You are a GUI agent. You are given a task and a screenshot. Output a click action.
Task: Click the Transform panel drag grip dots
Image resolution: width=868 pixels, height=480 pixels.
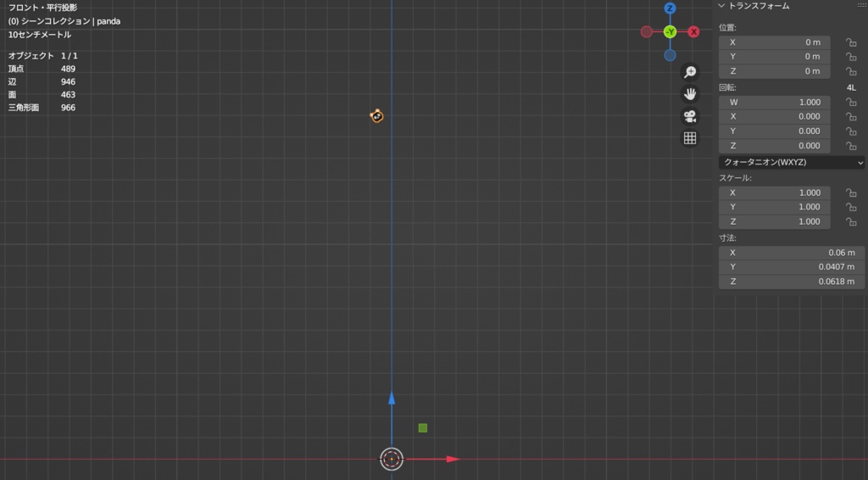861,6
